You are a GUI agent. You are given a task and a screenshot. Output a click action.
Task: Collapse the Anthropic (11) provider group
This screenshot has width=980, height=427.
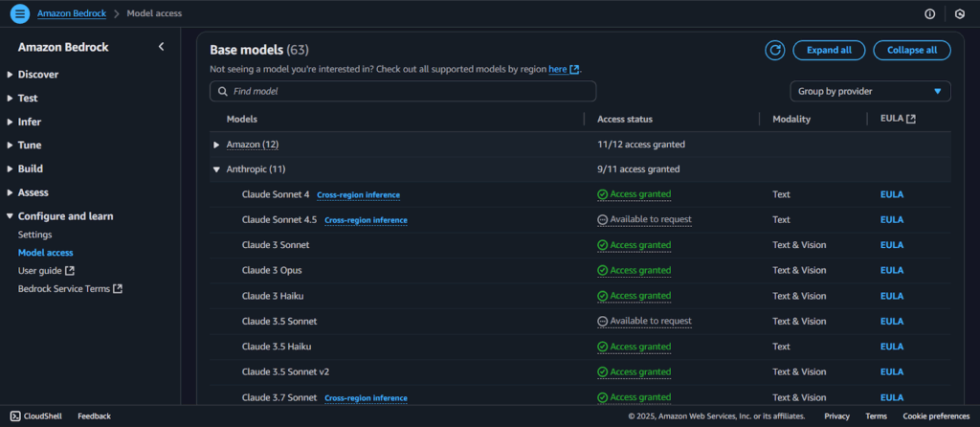tap(216, 169)
